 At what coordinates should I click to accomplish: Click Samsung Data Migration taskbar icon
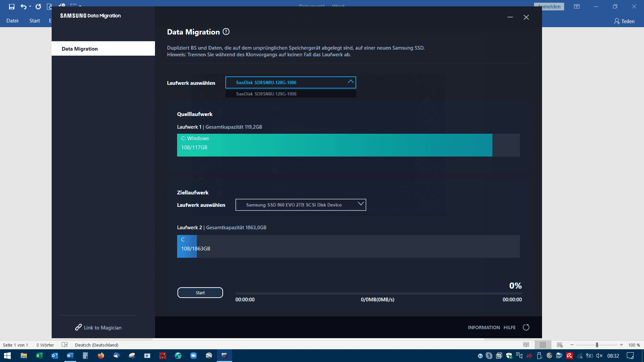pos(224,356)
